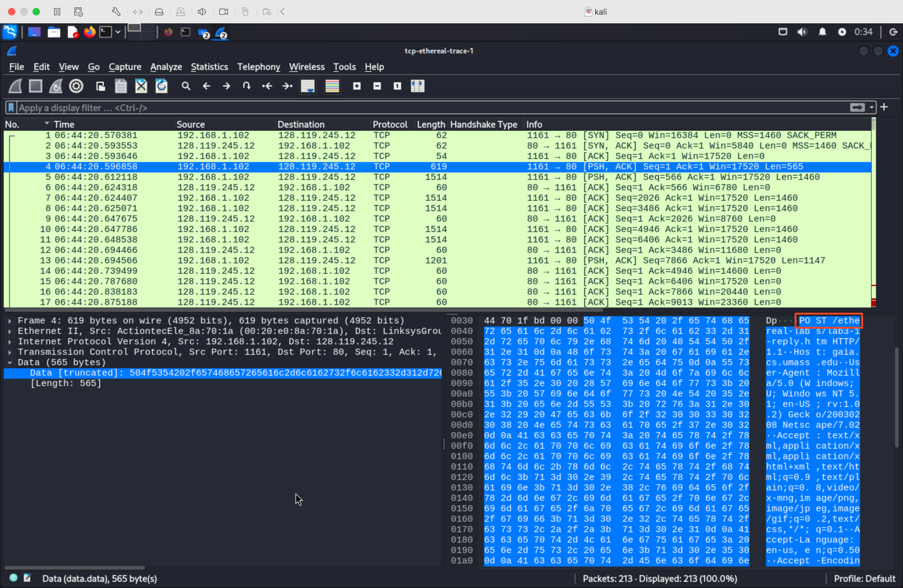
Task: Click the display filter input field
Action: coord(417,108)
